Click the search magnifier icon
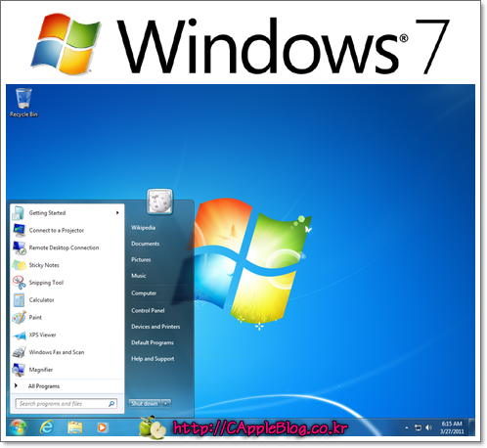Screen dimensions: 487x448 click(111, 404)
